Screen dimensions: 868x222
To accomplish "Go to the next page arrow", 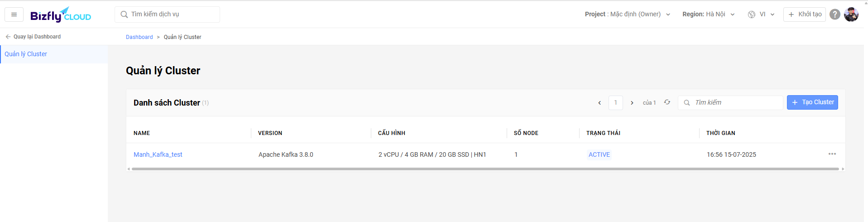I will coord(632,103).
